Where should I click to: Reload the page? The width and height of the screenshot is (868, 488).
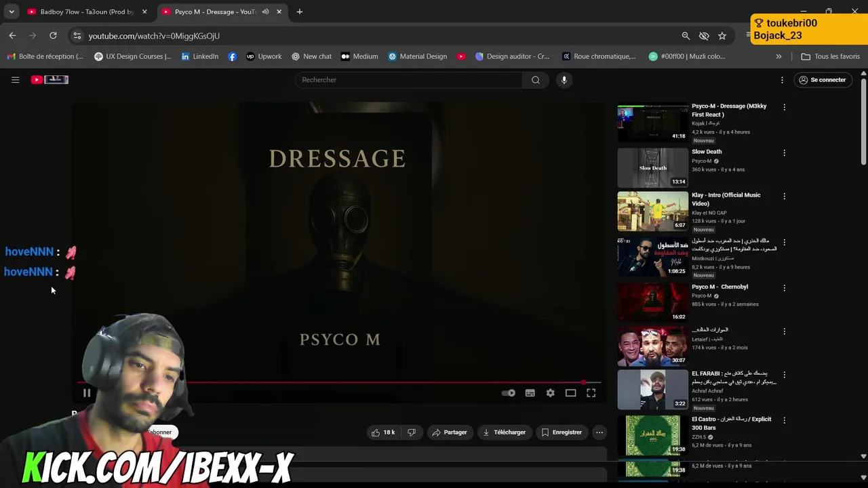point(53,35)
